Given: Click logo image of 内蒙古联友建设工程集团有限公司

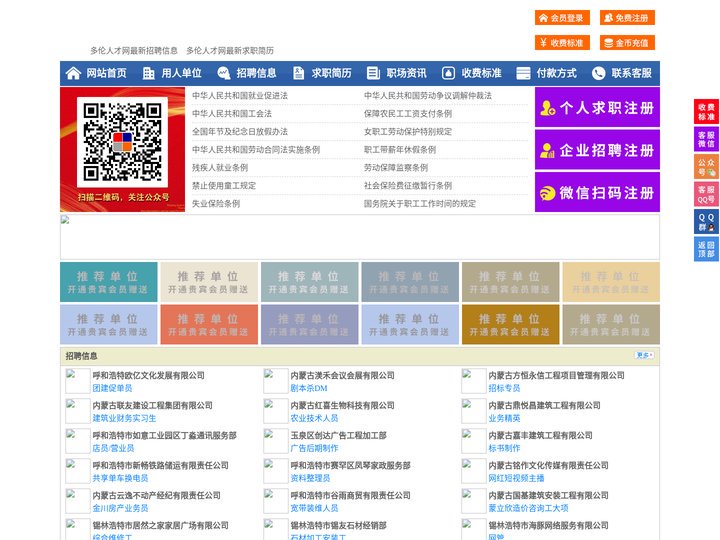Looking at the screenshot, I should [x=78, y=411].
